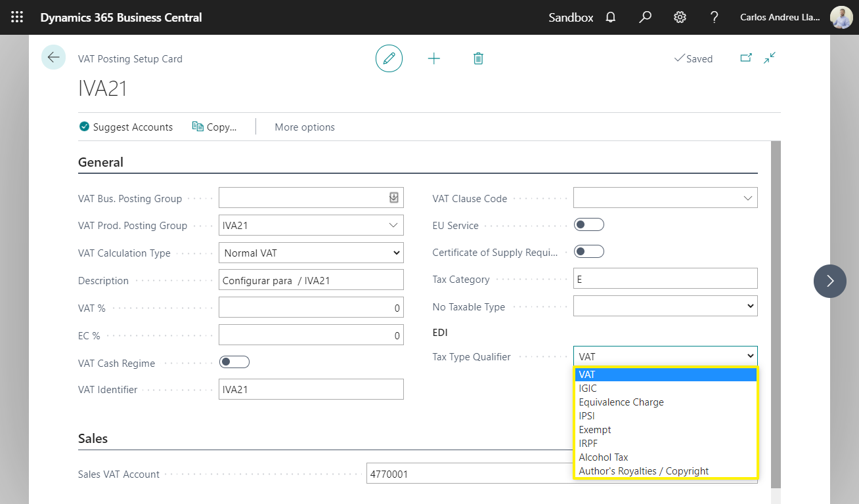Collapse the page with diagonal arrows icon

point(770,58)
